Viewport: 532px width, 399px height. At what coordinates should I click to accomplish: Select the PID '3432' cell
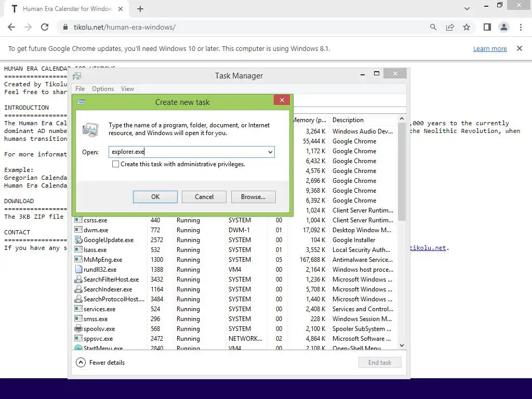point(157,279)
